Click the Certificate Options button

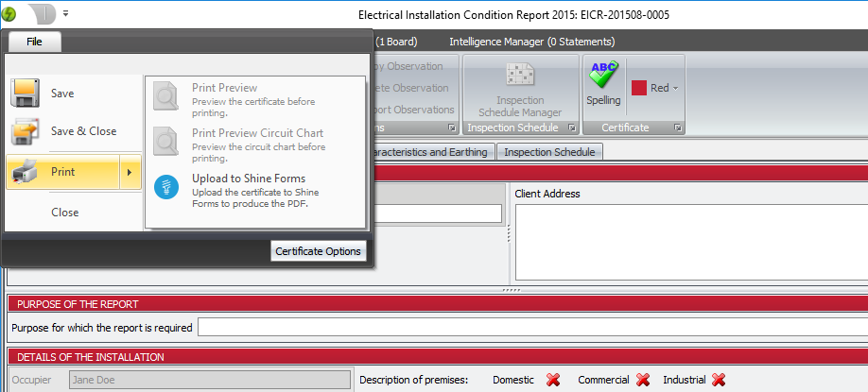coord(319,250)
